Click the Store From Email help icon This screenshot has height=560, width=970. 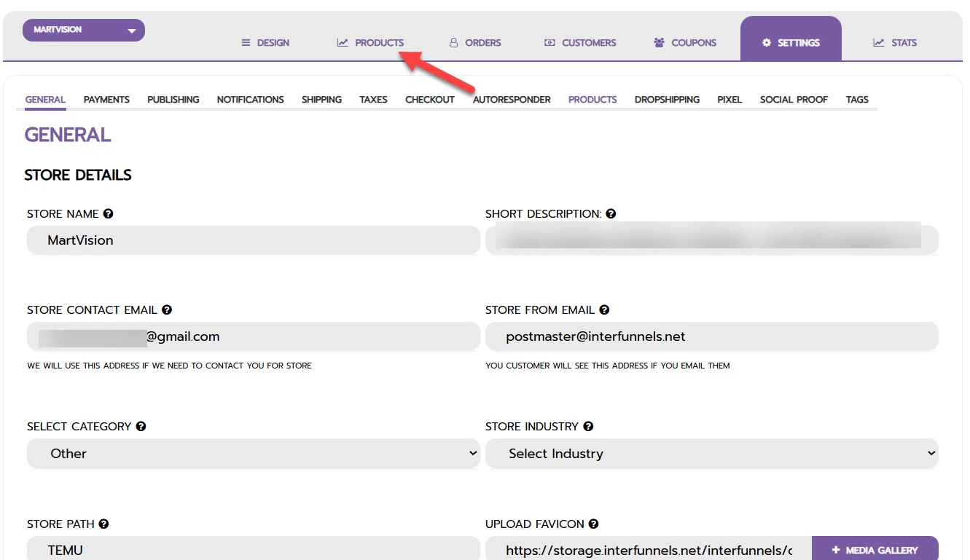(x=604, y=310)
